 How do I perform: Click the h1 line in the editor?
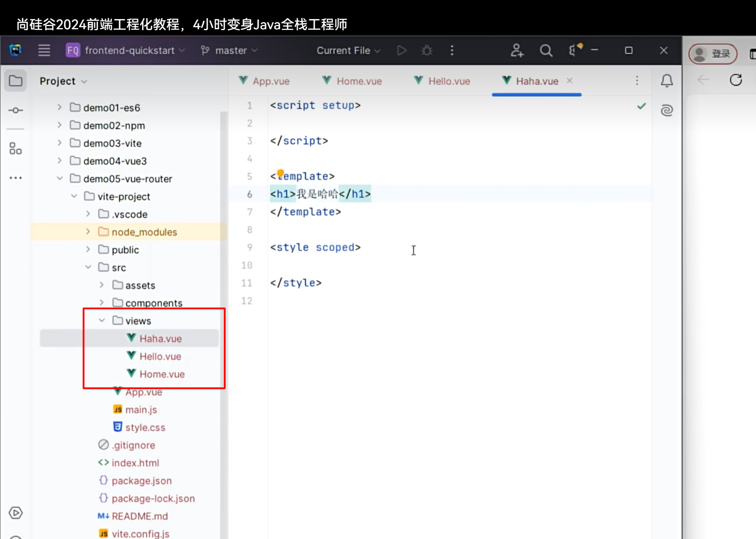click(320, 194)
